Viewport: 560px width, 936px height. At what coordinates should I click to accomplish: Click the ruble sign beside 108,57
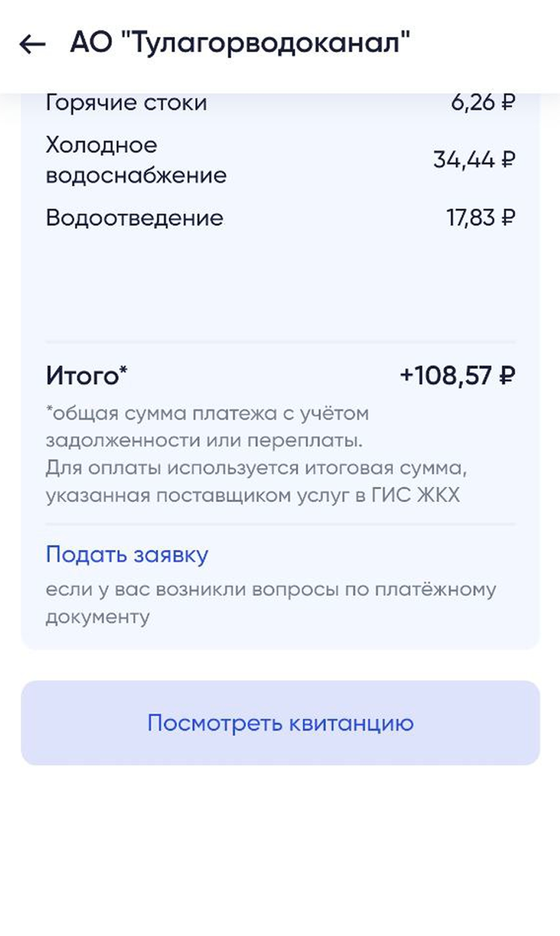507,376
